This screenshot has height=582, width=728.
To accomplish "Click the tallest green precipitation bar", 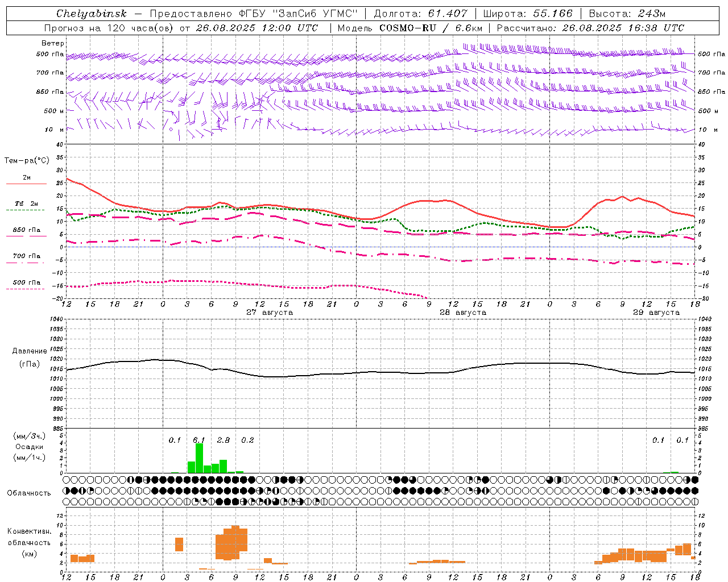I will pyautogui.click(x=199, y=458).
